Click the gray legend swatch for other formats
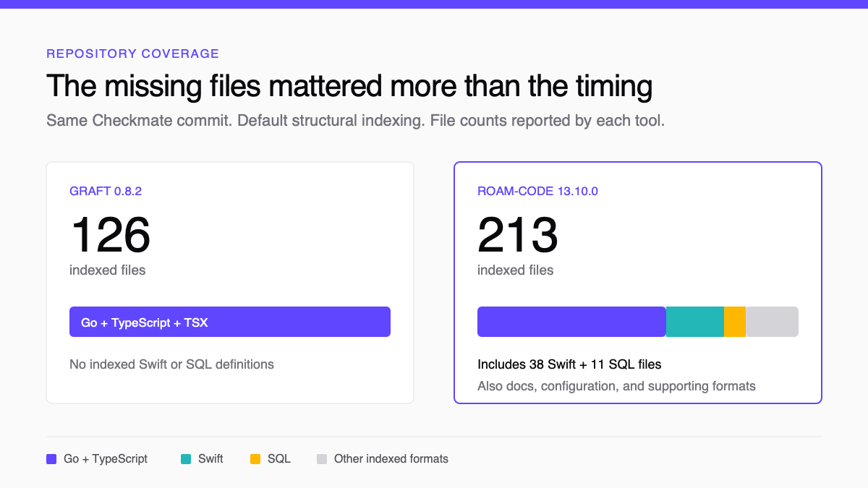This screenshot has width=868, height=488. coord(322,459)
